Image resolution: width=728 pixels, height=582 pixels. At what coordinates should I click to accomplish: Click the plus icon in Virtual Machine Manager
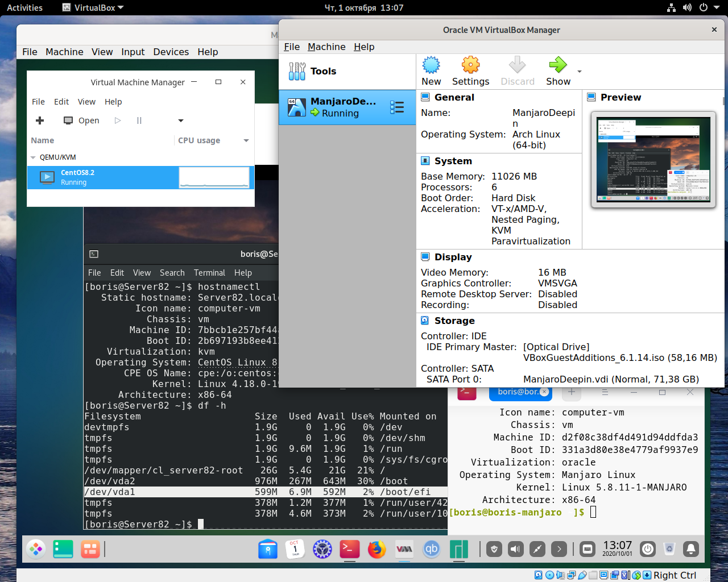click(x=40, y=120)
